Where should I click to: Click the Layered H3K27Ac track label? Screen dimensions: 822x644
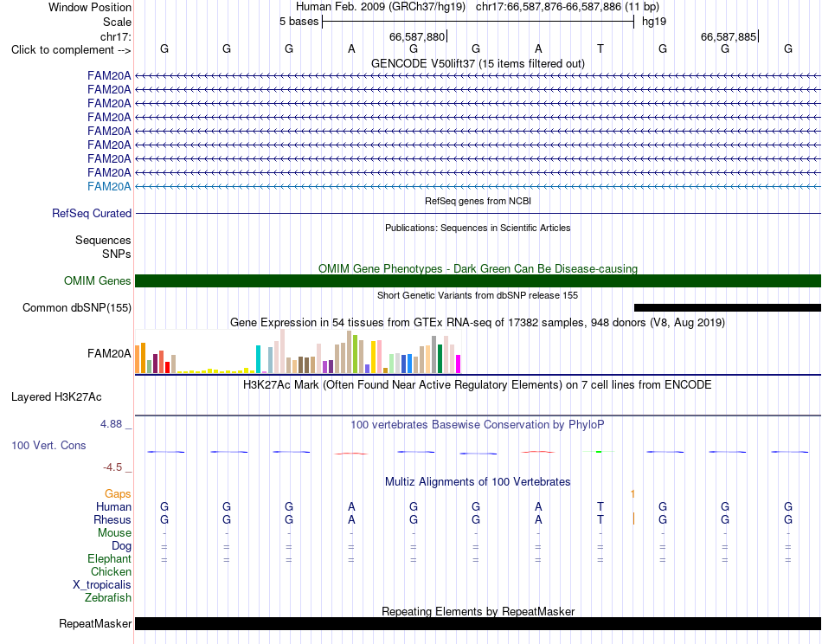point(56,397)
